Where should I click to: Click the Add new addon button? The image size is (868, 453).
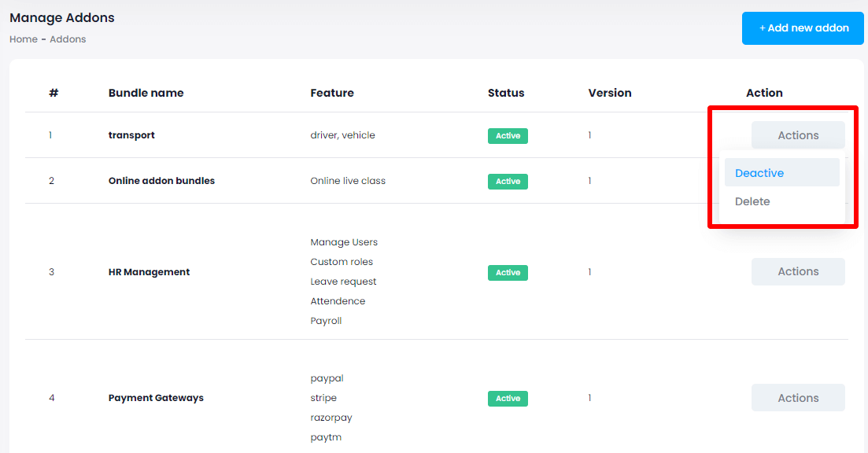pos(803,28)
